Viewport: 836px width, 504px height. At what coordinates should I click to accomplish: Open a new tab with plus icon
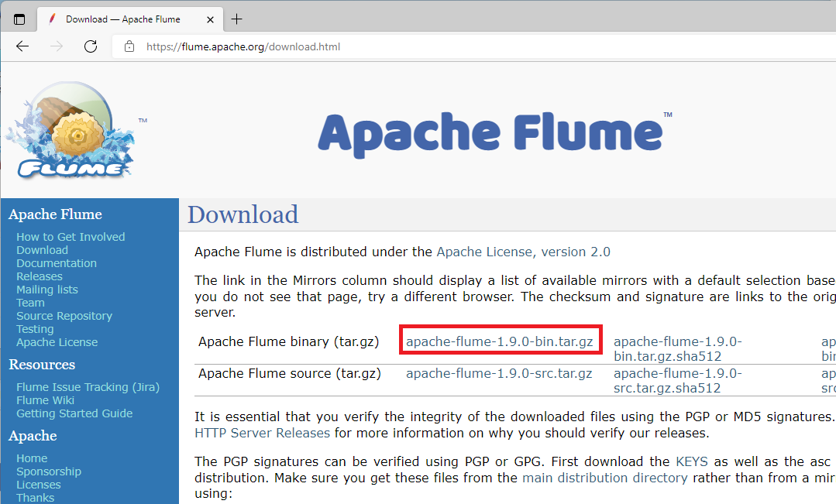(x=237, y=19)
